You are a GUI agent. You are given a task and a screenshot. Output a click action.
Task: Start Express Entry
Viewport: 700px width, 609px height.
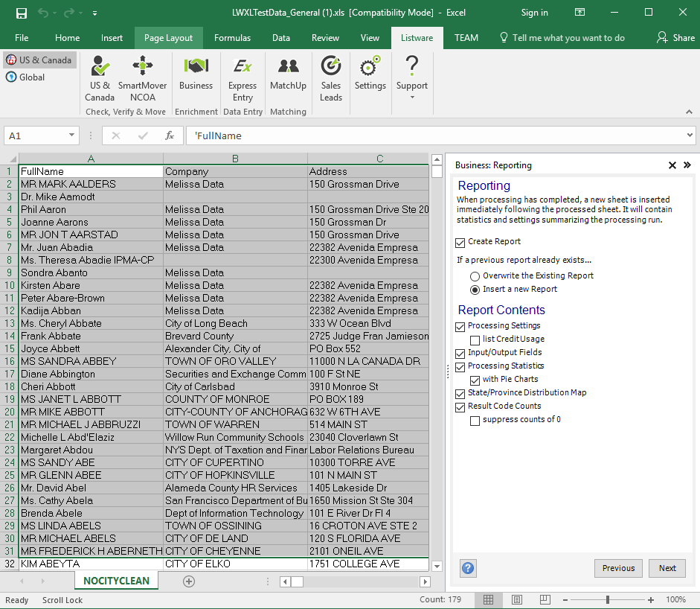pyautogui.click(x=243, y=78)
